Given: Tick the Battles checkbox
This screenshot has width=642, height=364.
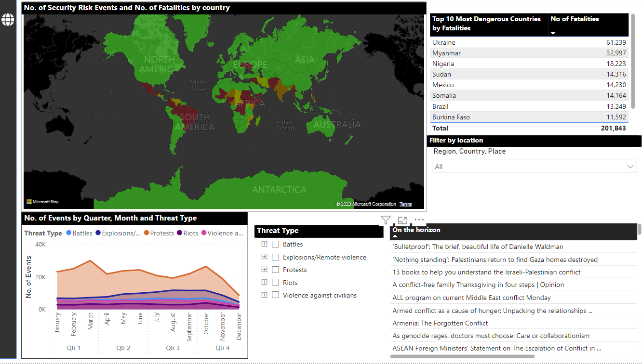Looking at the screenshot, I should click(276, 244).
